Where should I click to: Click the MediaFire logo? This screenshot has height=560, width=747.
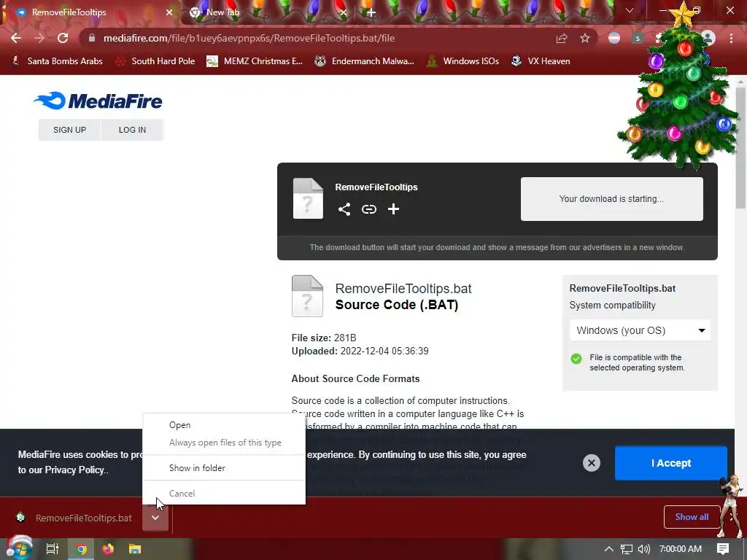98,101
